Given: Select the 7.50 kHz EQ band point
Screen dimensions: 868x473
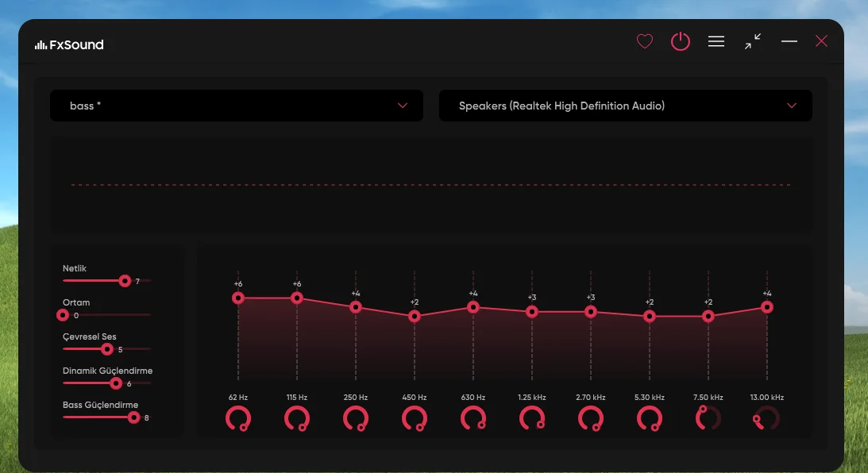Looking at the screenshot, I should (708, 317).
